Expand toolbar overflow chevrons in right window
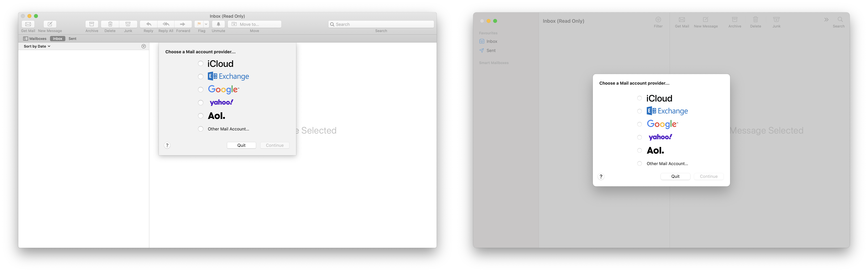This screenshot has height=272, width=868. pos(826,20)
